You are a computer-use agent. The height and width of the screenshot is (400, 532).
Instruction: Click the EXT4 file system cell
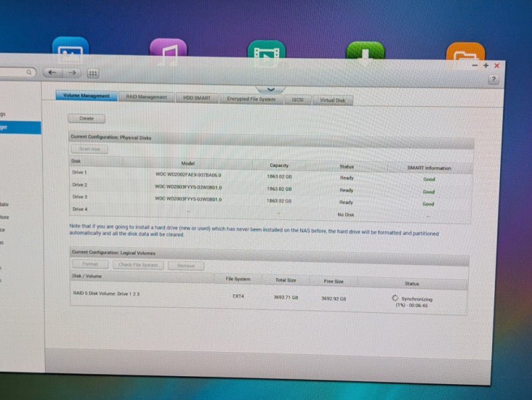tap(238, 296)
